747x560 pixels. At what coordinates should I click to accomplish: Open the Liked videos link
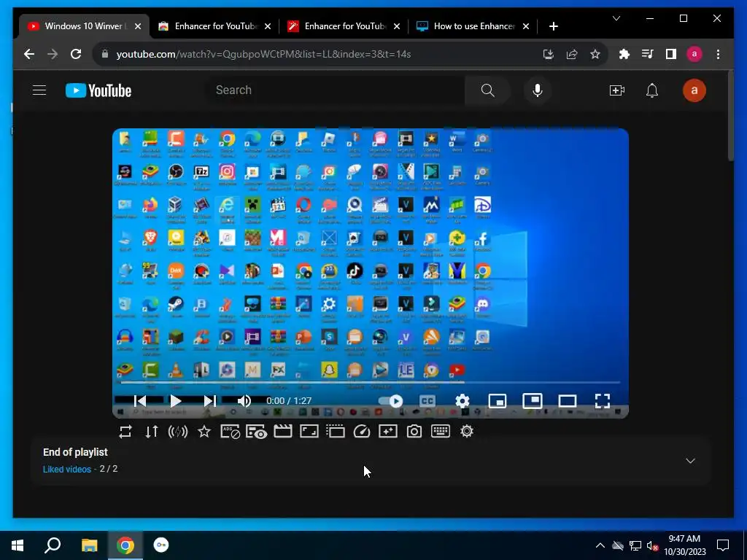coord(66,469)
